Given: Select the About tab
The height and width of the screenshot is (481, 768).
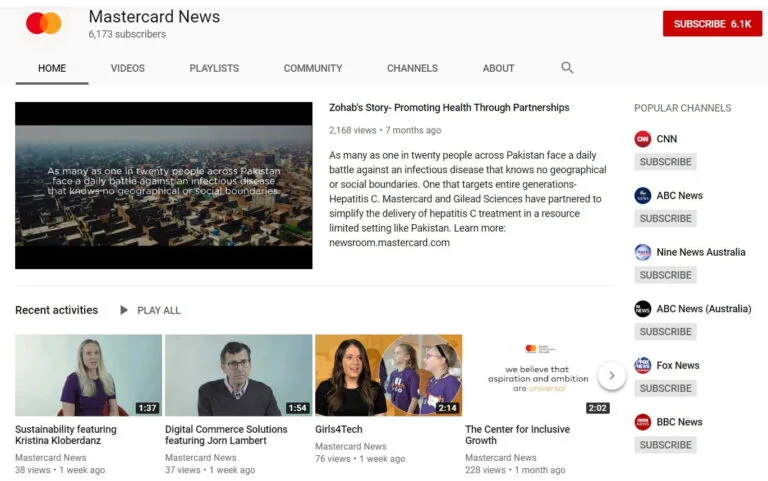Looking at the screenshot, I should [x=498, y=68].
